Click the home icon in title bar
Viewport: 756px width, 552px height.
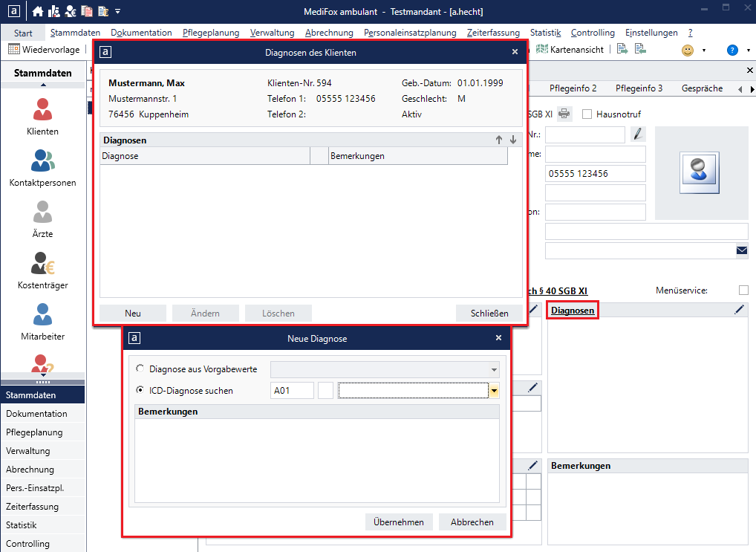pos(37,10)
